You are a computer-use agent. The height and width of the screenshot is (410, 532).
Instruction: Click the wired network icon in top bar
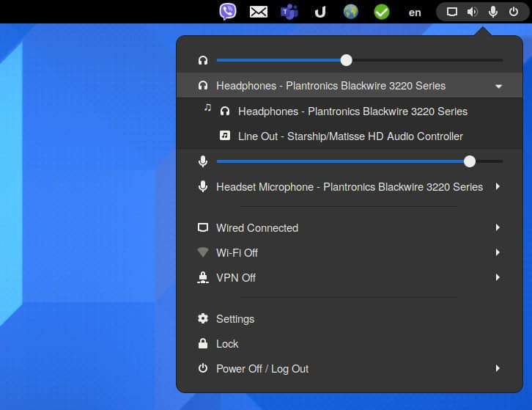[x=452, y=12]
